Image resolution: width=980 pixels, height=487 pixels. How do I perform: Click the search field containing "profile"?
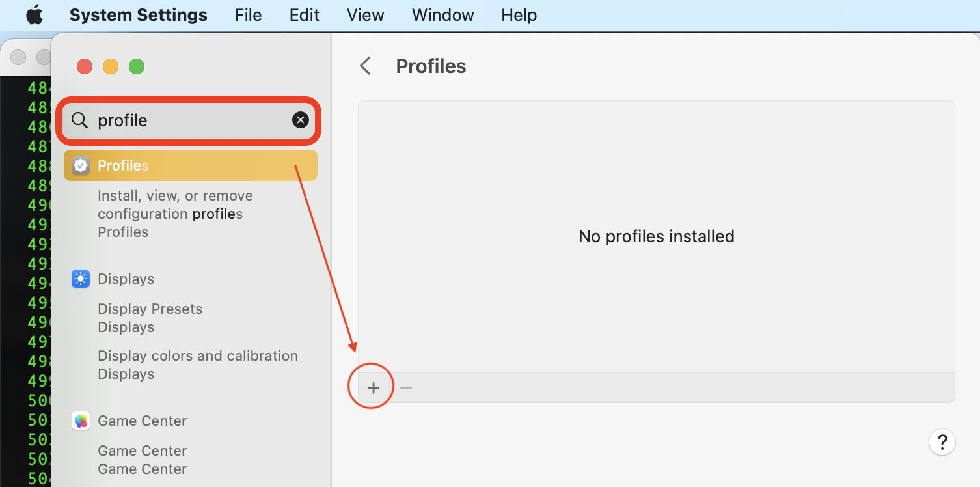click(189, 120)
